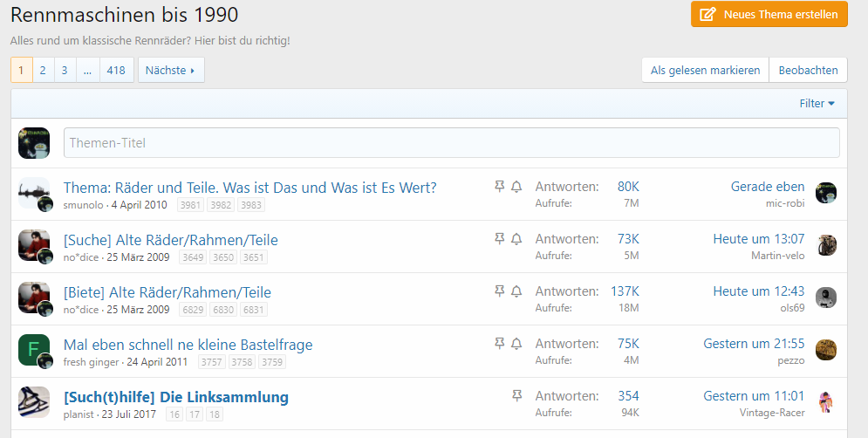The height and width of the screenshot is (438, 868).
Task: Open thread Mal eben schnell ne kleine Bastelfrage
Action: [x=188, y=345]
